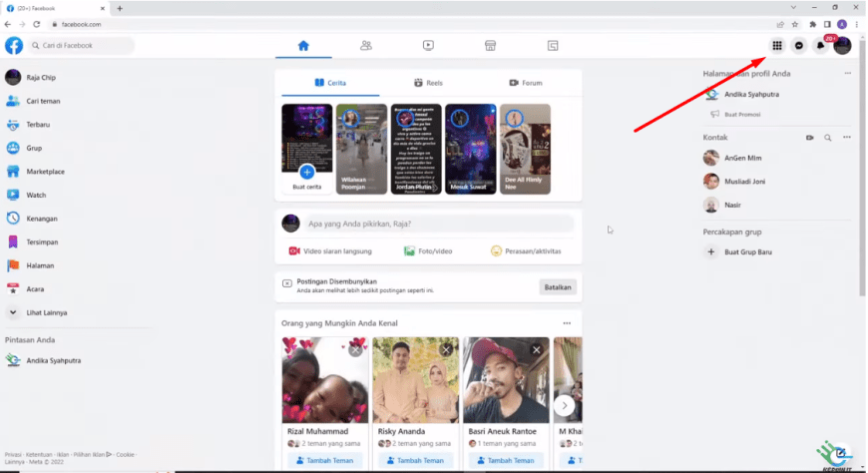Image resolution: width=868 pixels, height=473 pixels.
Task: Open the Menu grid icon
Action: click(777, 46)
